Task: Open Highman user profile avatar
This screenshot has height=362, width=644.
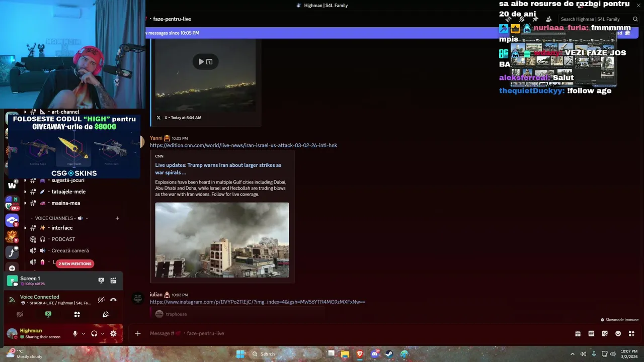Action: (x=12, y=333)
